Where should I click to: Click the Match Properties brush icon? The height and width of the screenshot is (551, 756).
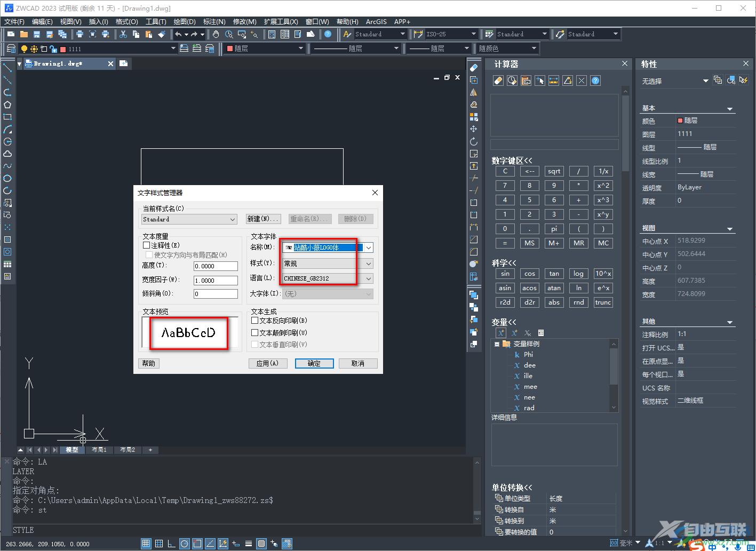pos(162,34)
